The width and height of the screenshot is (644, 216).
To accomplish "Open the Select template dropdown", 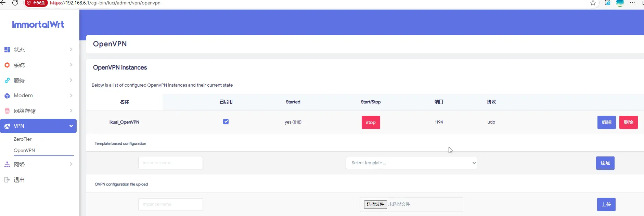I will click(x=411, y=163).
